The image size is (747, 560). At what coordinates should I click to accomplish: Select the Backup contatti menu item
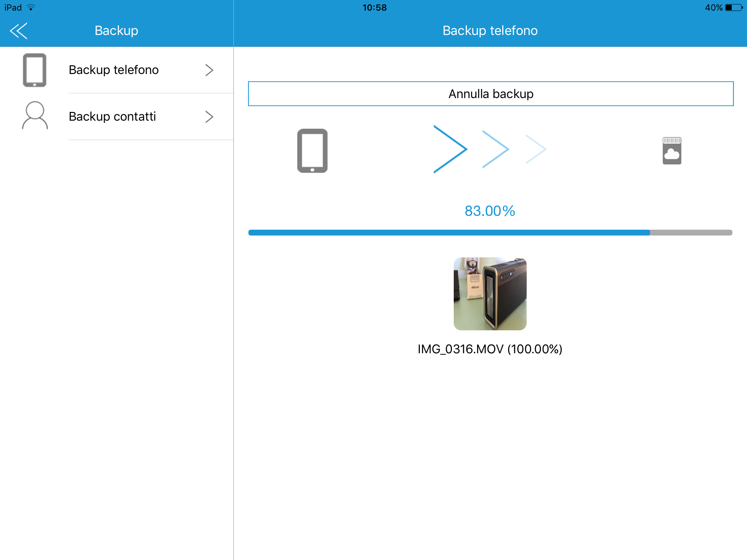tap(112, 117)
